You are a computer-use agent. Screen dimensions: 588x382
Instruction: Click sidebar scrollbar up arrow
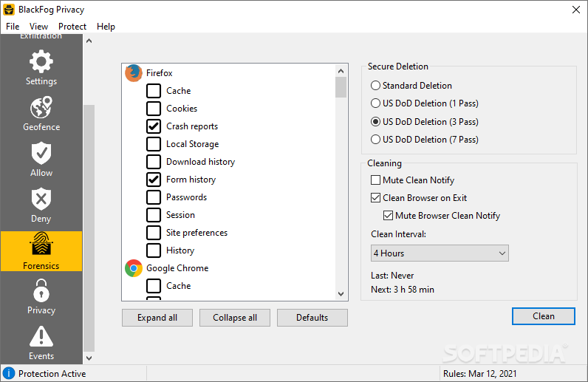(x=89, y=41)
